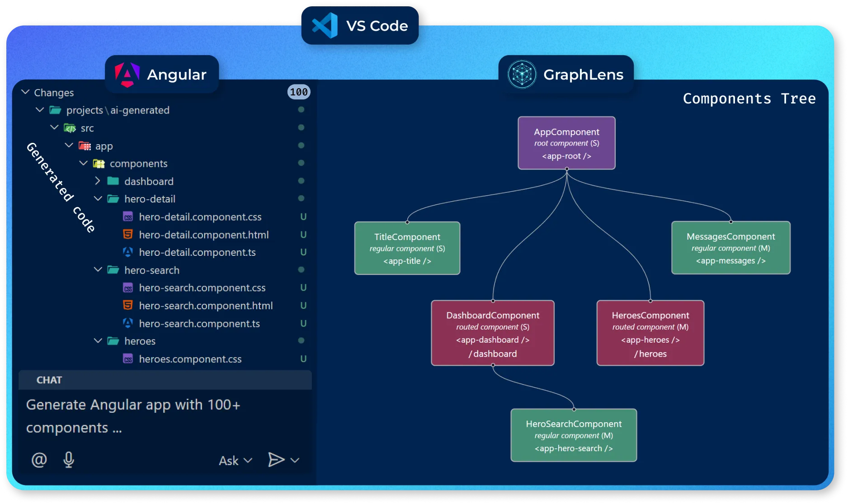Click the U status of hero-detail.component.ts
The image size is (848, 504).
pos(303,252)
